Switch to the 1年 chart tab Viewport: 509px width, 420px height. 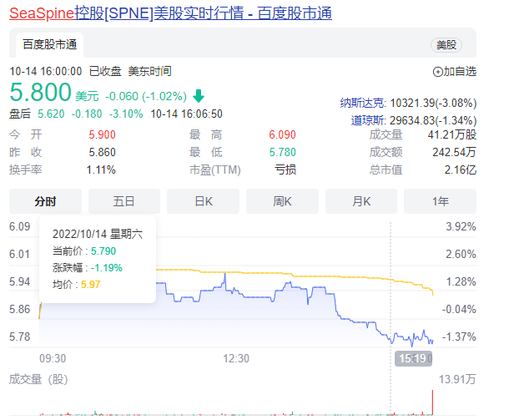[x=441, y=201]
